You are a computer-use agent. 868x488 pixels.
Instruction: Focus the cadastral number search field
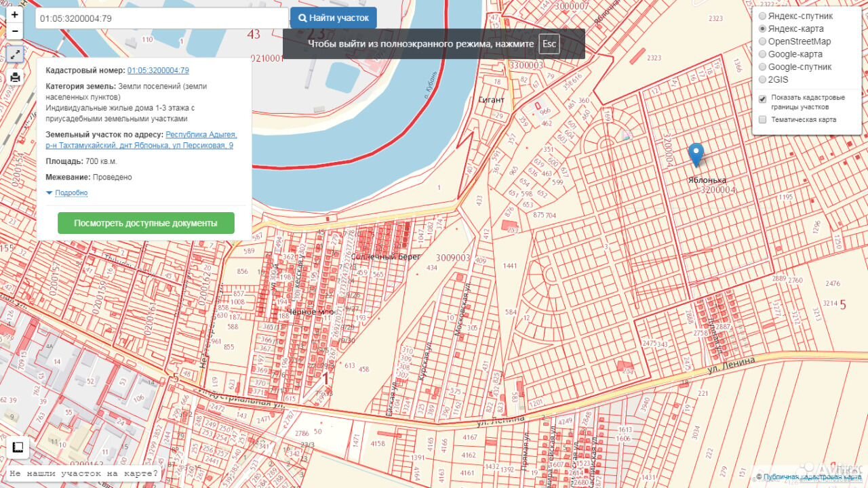(x=162, y=18)
